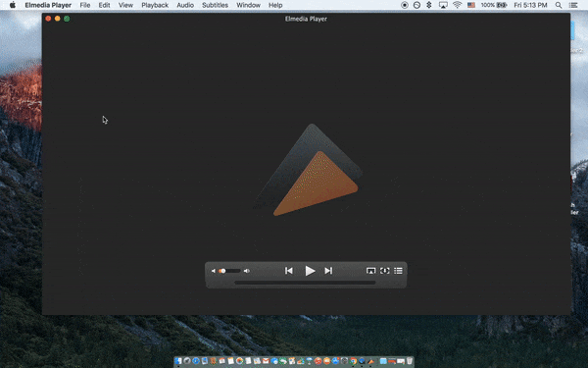Toggle full screen mode in player controls
Screen dimensions: 588x368
click(x=385, y=271)
